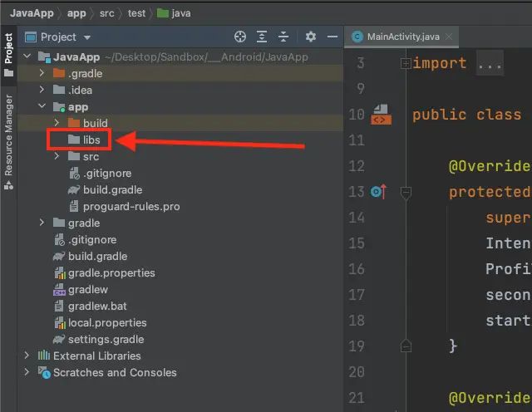Open local.properties file
The image size is (532, 412).
pos(101,323)
